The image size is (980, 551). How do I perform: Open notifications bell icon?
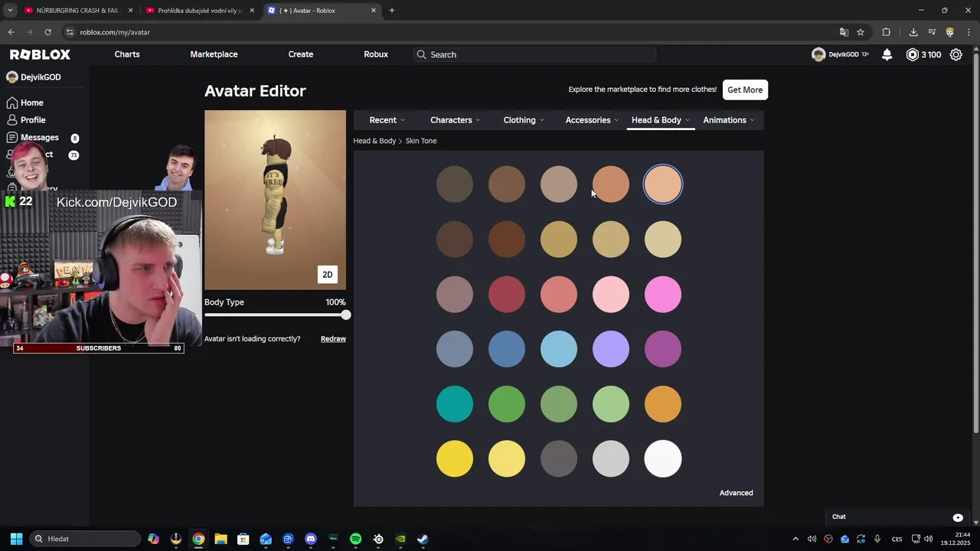[x=887, y=54]
